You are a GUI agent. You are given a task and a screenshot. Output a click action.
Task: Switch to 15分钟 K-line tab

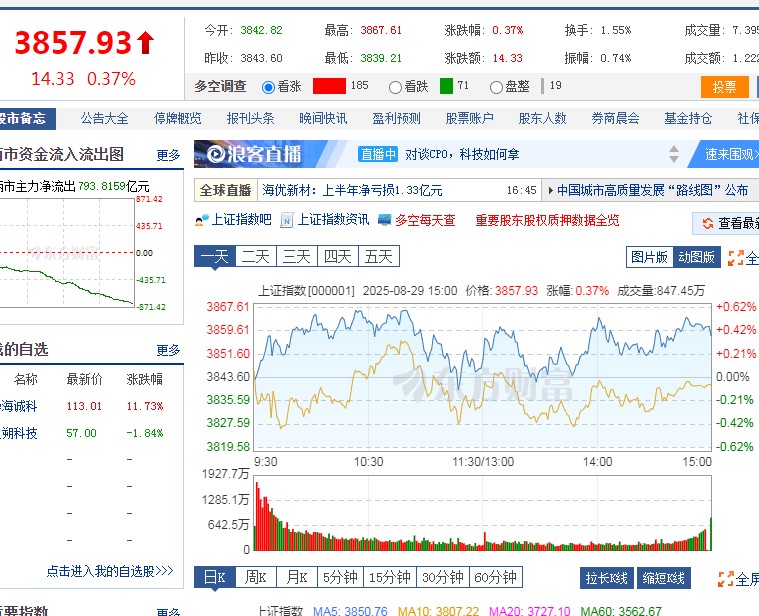(390, 577)
